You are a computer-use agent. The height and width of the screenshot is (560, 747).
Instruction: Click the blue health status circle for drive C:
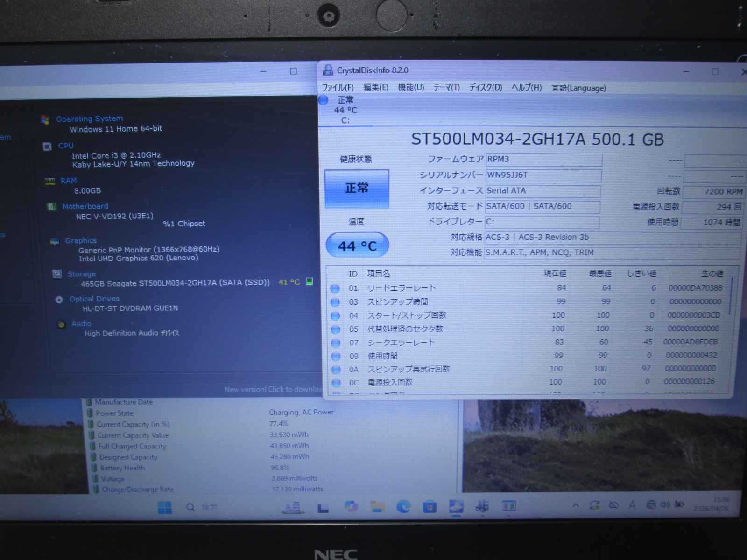[x=323, y=100]
